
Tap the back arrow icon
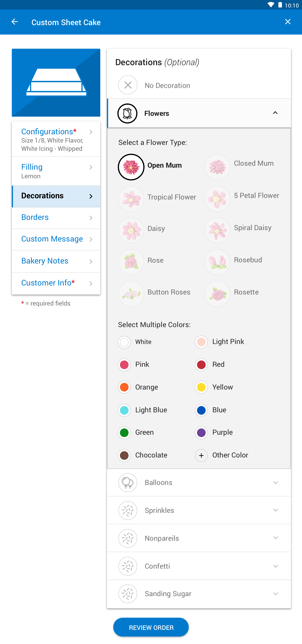click(15, 22)
